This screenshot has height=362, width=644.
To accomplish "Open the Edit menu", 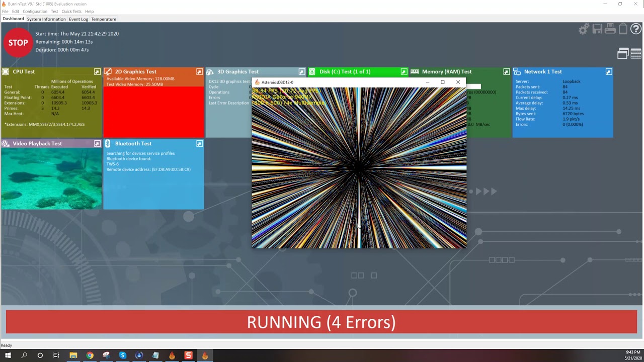I will coord(16,11).
